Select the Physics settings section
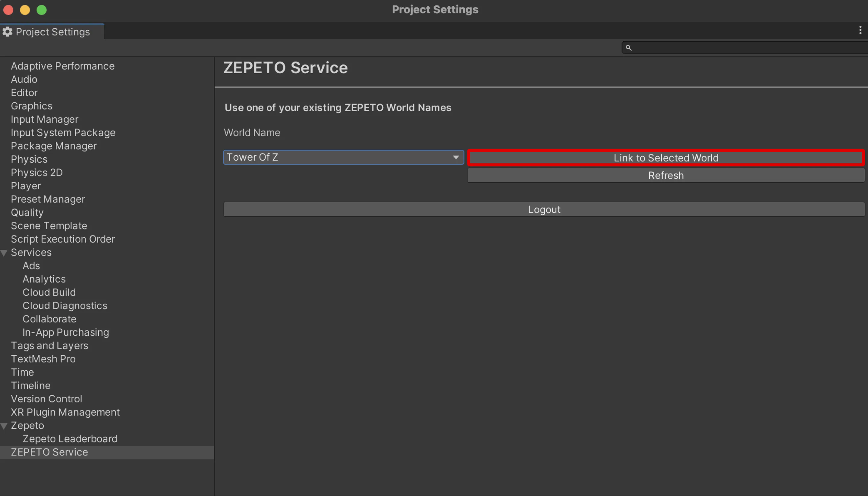This screenshot has width=868, height=496. [x=28, y=159]
